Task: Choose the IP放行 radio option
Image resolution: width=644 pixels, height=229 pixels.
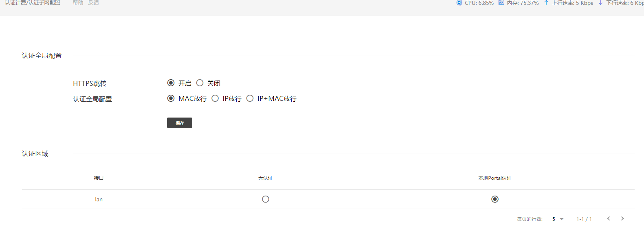Action: click(215, 98)
